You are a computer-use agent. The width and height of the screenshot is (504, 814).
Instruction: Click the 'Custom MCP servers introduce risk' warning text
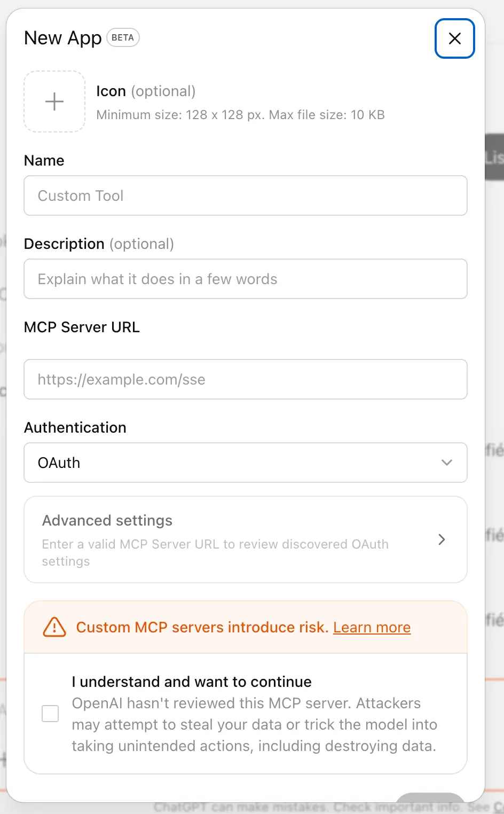click(x=202, y=627)
